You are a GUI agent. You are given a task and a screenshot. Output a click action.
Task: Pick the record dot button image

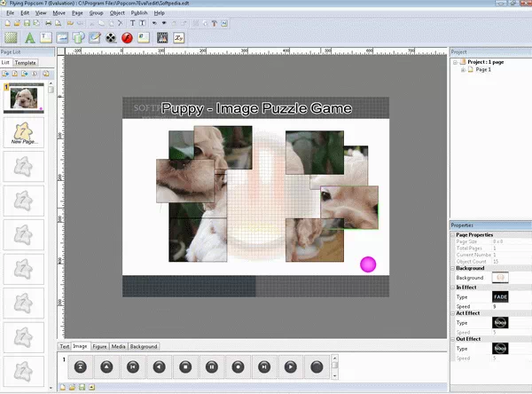pyautogui.click(x=238, y=366)
